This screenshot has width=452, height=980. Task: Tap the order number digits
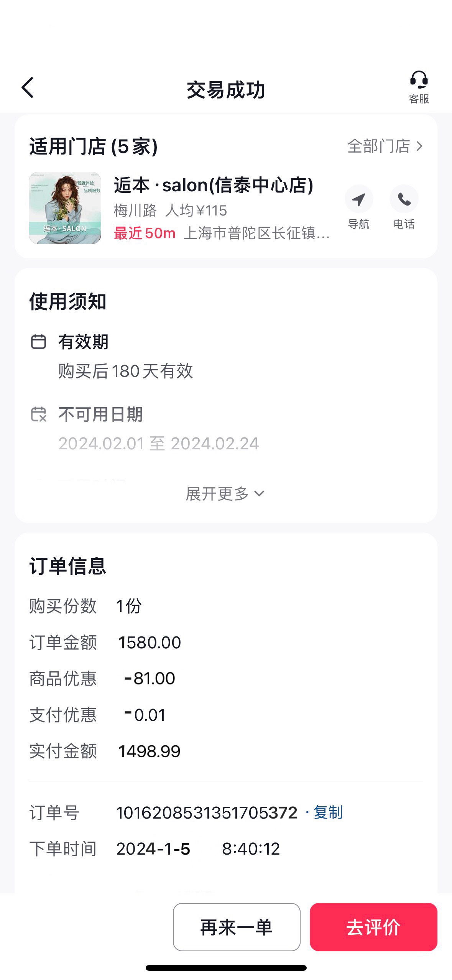(x=207, y=813)
